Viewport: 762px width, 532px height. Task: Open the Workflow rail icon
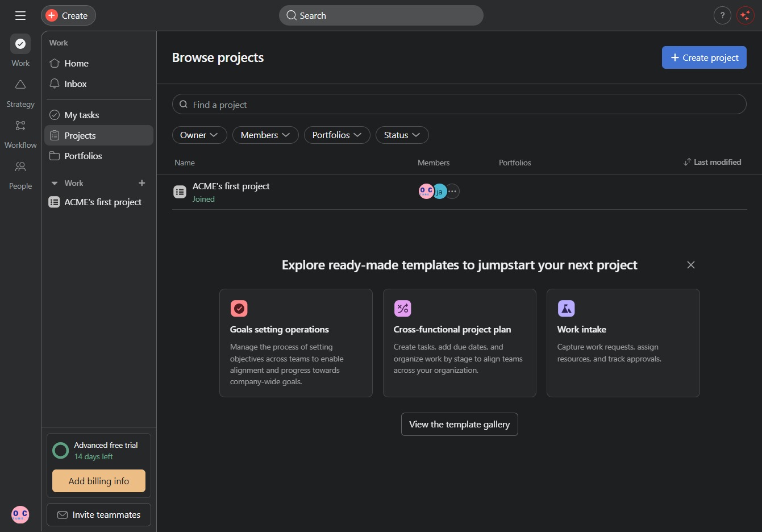tap(20, 126)
